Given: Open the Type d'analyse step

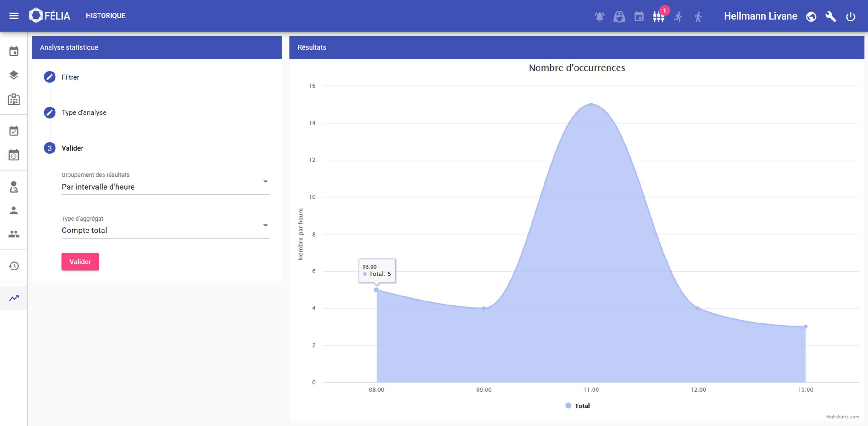Looking at the screenshot, I should pos(84,112).
